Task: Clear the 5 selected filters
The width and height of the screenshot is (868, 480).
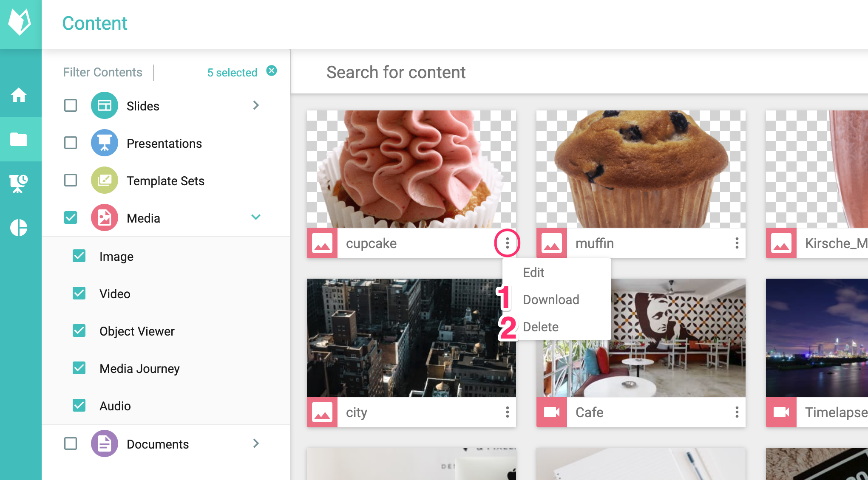Action: [x=272, y=71]
